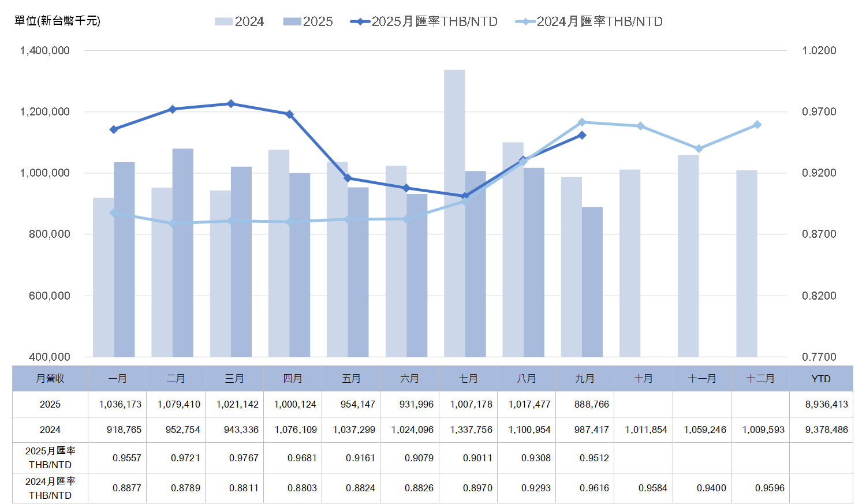Image resolution: width=866 pixels, height=504 pixels.
Task: Click the September 2024 exchange rate data point
Action: pos(581,122)
